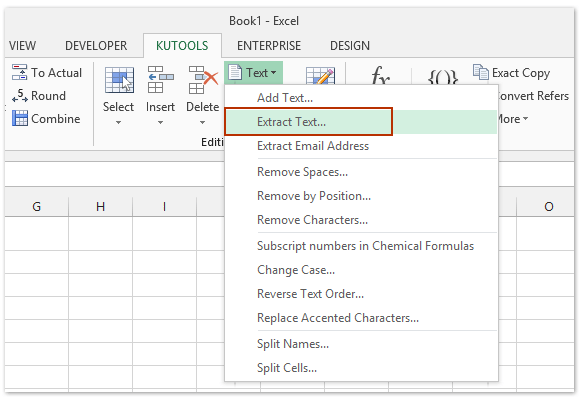Open Change Case... menu entry
The image size is (584, 400).
(x=361, y=270)
